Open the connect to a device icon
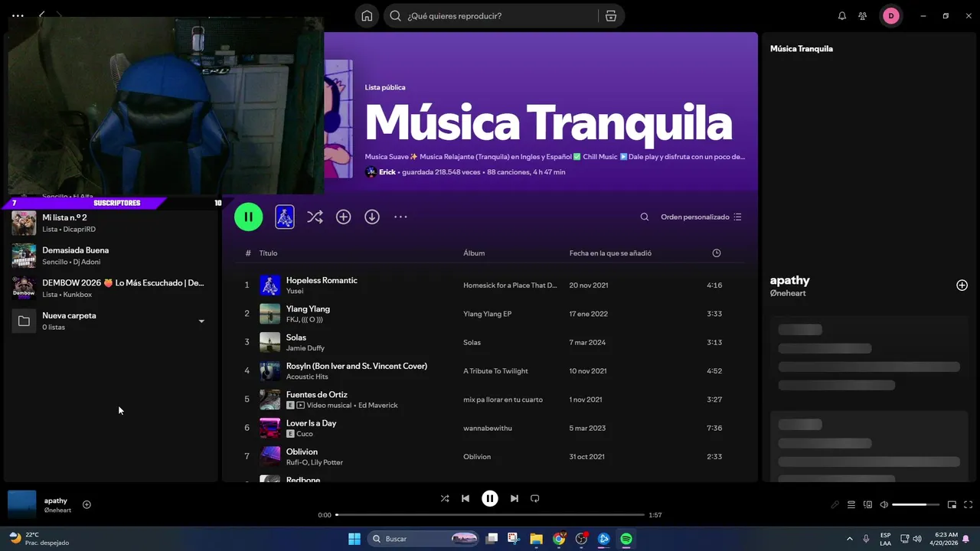Viewport: 980px width, 551px height. (x=867, y=505)
